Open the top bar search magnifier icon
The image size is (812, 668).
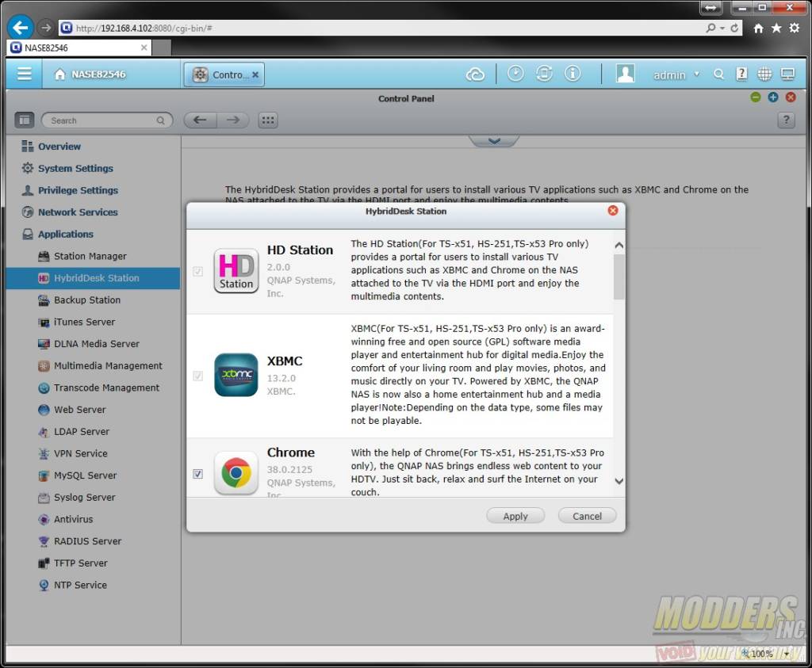point(718,74)
